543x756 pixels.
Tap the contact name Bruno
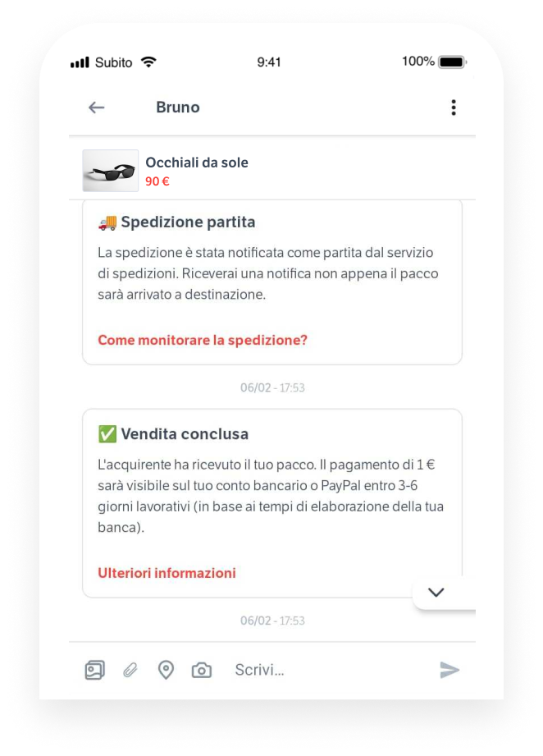pos(178,107)
